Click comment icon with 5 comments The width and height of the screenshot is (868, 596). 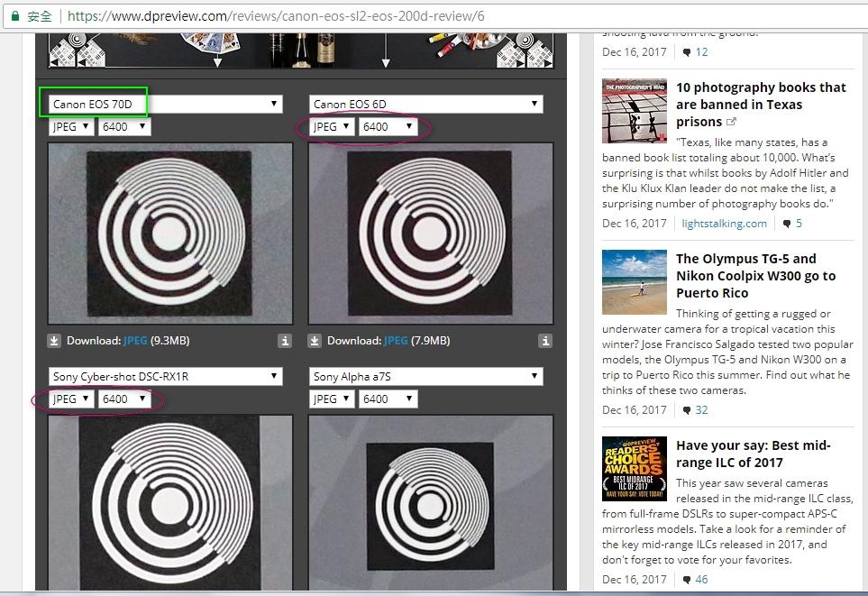(787, 224)
